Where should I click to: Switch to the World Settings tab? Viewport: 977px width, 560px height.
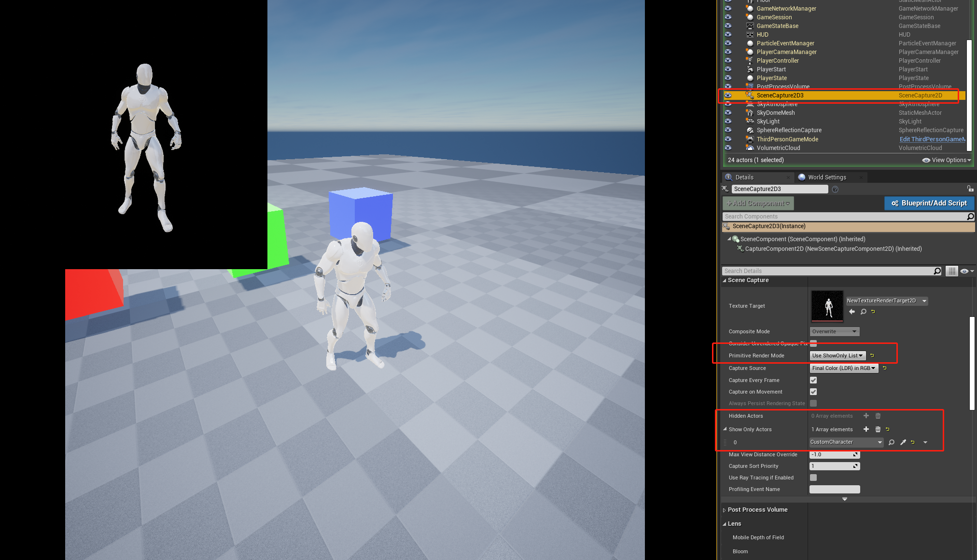pyautogui.click(x=827, y=177)
